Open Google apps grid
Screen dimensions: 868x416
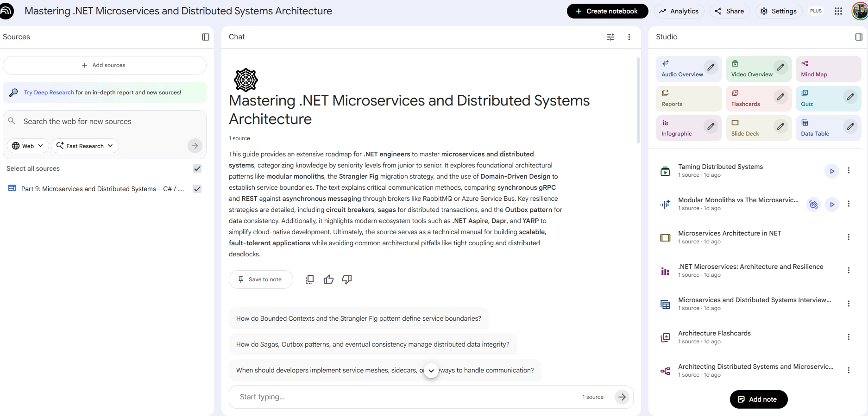tap(838, 11)
